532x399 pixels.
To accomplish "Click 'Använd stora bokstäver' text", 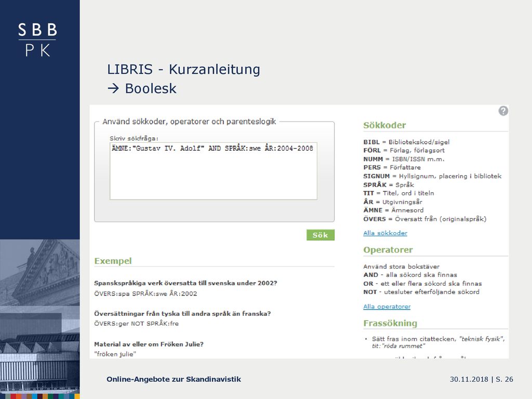I will [402, 267].
